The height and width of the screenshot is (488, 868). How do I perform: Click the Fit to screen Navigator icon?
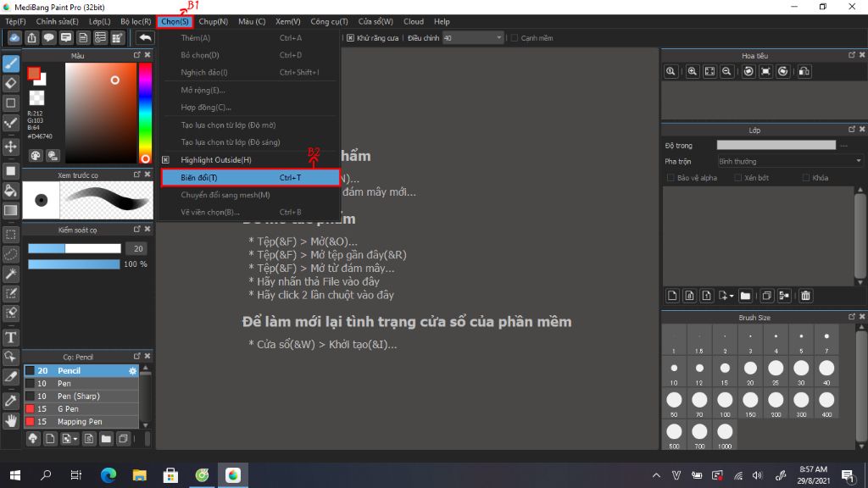click(709, 71)
